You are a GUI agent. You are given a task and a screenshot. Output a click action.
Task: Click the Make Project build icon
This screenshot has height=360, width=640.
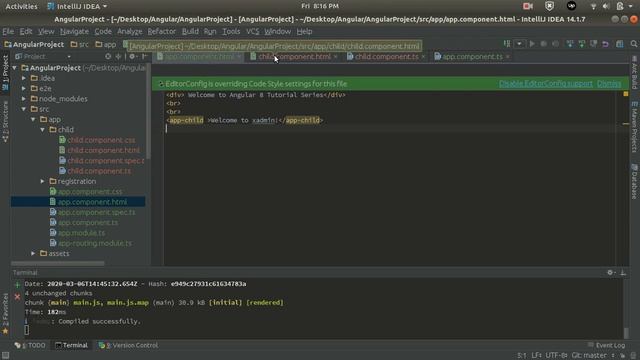click(x=507, y=44)
